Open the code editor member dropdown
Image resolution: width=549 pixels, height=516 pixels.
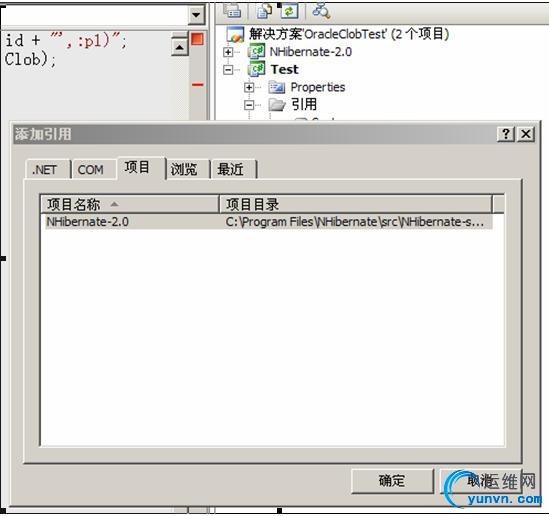(196, 15)
